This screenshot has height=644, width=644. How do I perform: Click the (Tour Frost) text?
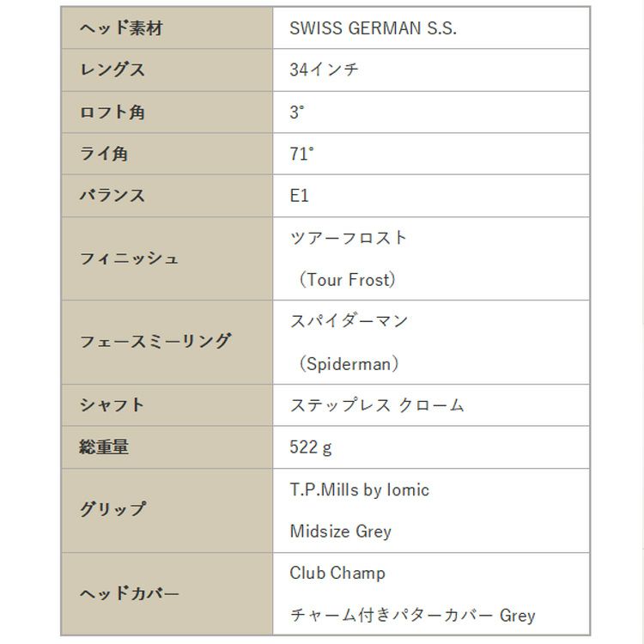[347, 280]
